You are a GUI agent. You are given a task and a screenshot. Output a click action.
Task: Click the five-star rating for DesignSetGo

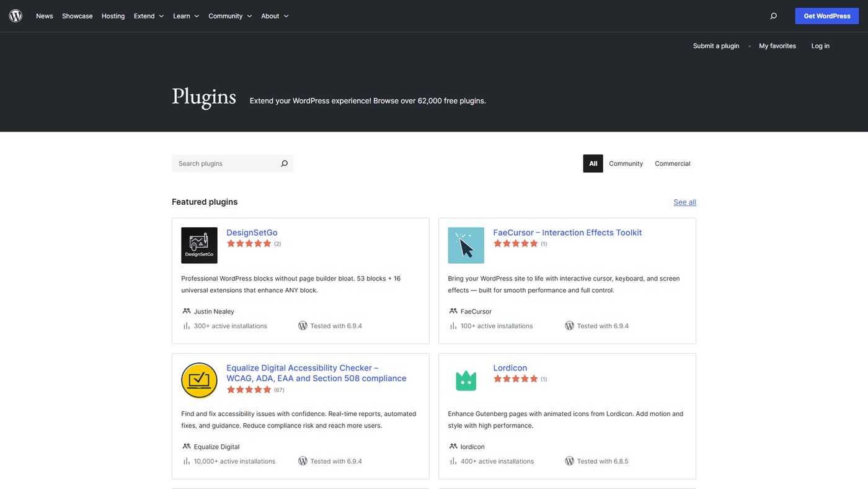249,243
